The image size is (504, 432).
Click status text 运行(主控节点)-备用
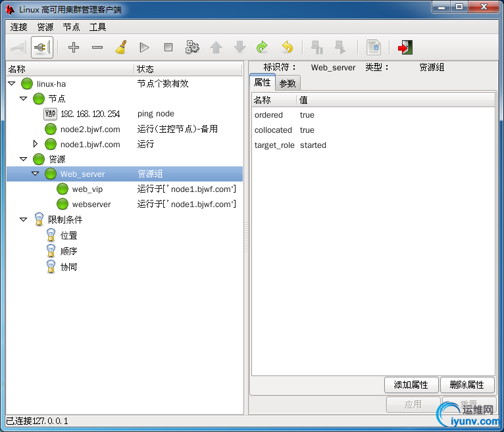pos(178,129)
